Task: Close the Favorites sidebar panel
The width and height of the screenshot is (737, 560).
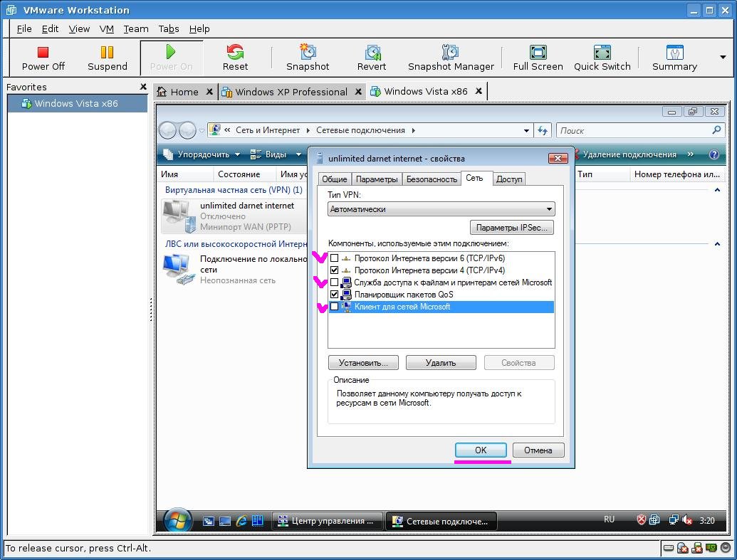Action: tap(143, 86)
